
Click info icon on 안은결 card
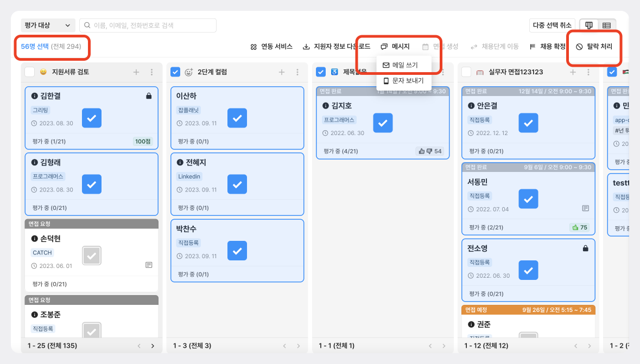pos(471,106)
